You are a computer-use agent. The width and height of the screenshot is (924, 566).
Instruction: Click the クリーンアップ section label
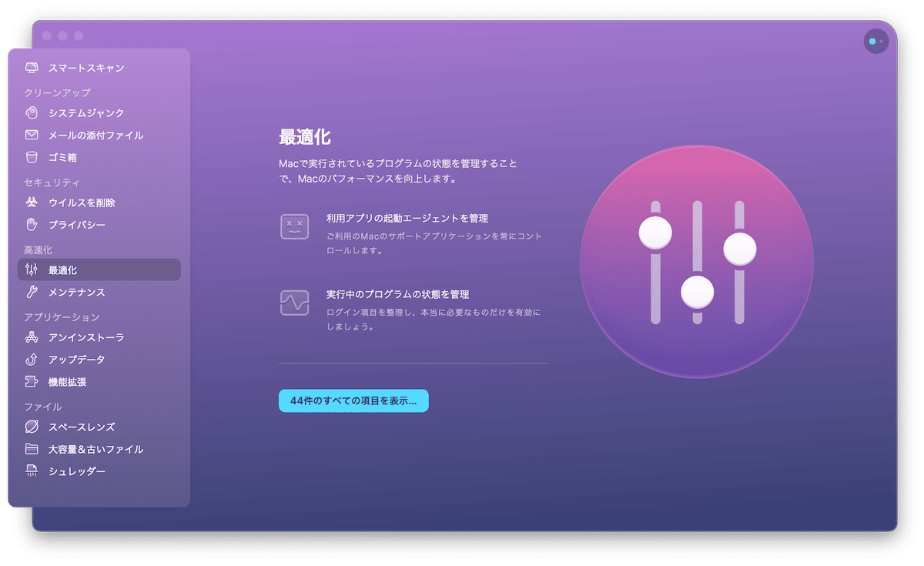[58, 92]
